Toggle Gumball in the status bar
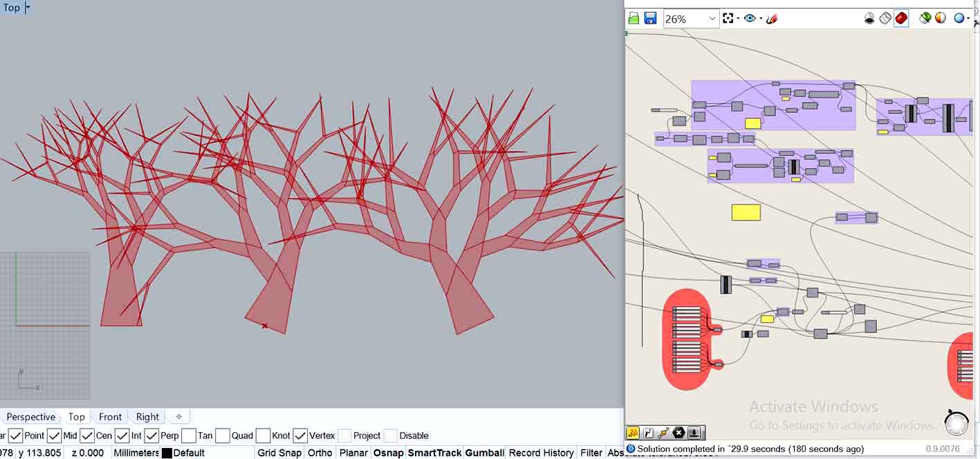 (484, 453)
